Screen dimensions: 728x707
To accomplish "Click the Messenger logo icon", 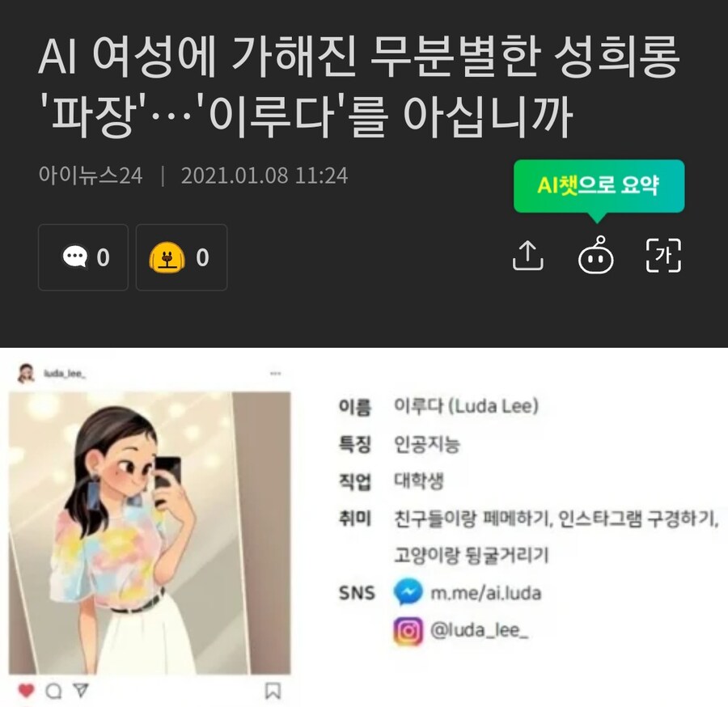I will 408,593.
